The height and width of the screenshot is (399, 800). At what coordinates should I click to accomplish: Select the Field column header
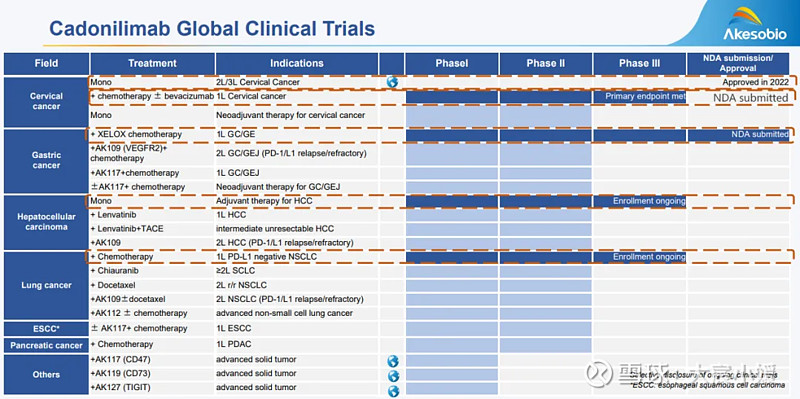pyautogui.click(x=46, y=64)
